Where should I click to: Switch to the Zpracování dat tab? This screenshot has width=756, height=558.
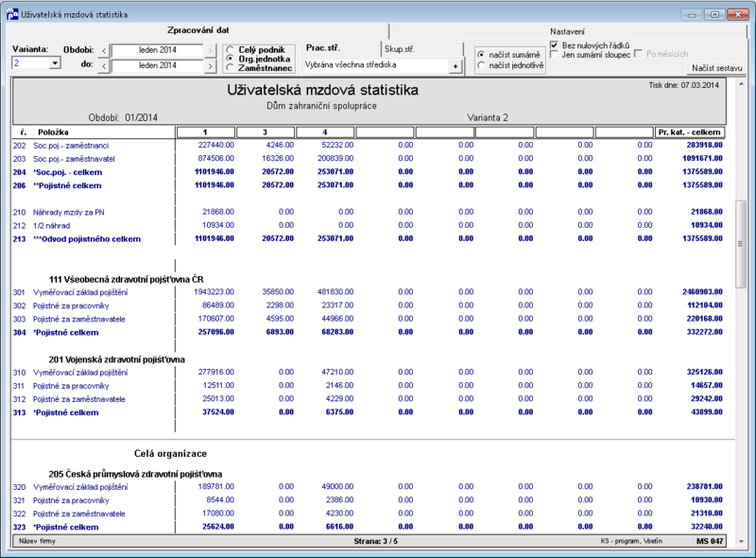click(198, 30)
